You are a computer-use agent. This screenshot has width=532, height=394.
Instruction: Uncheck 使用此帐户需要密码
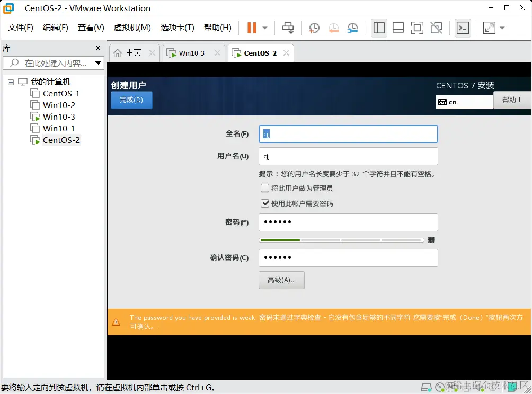point(265,202)
